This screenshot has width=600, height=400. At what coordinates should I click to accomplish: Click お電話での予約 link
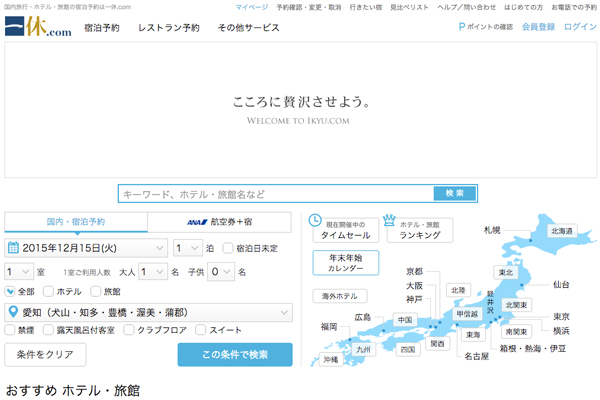click(574, 7)
